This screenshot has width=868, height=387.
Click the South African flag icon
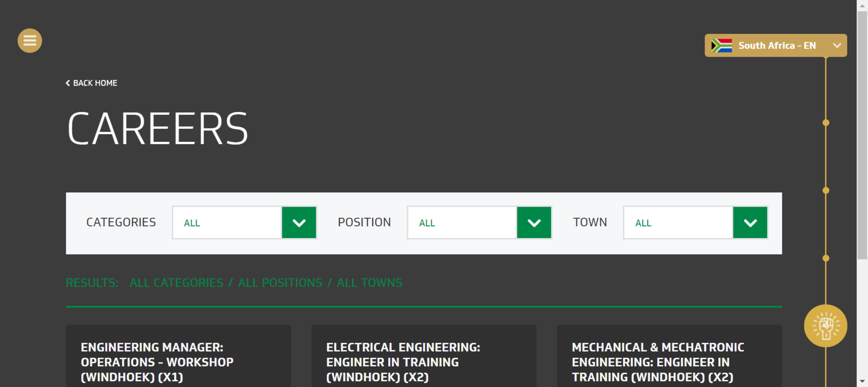tap(722, 45)
